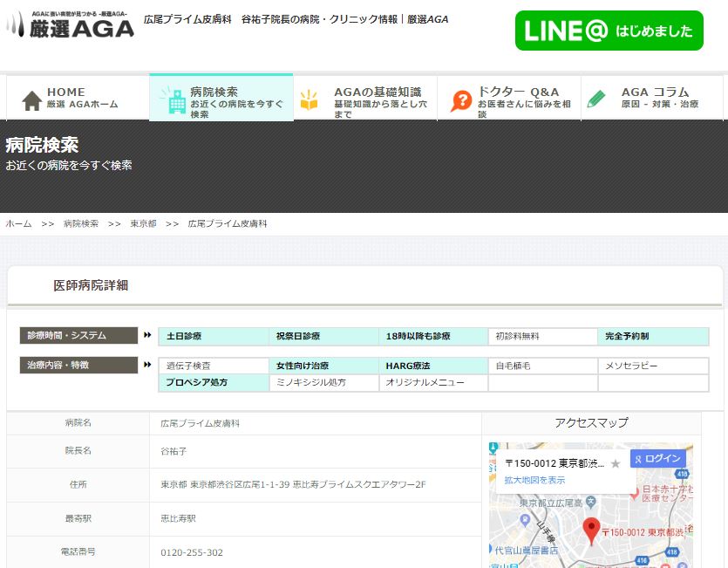Go to ホーム in breadcrumb
The width and height of the screenshot is (728, 568).
[18, 223]
